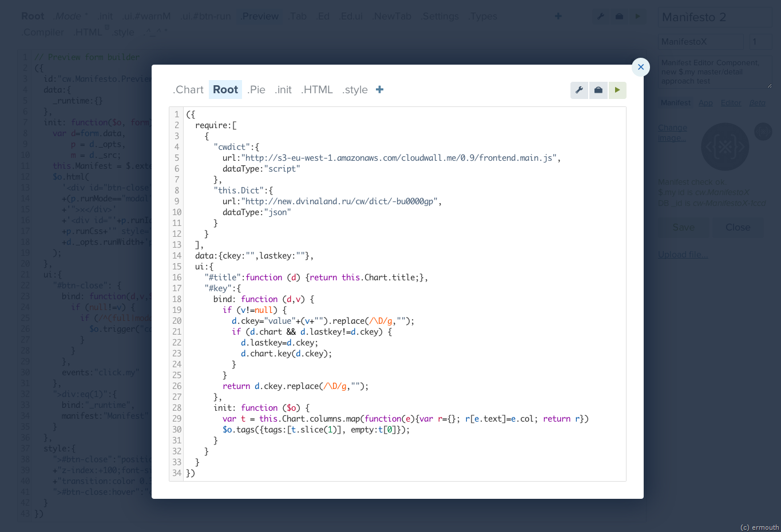Open the .Tab tab in the background editor

tap(297, 17)
